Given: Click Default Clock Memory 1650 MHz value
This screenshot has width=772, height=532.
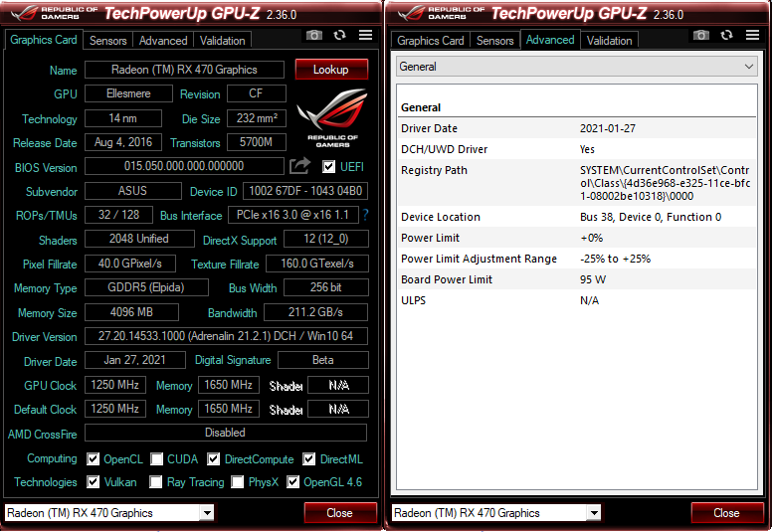Looking at the screenshot, I should pos(229,409).
